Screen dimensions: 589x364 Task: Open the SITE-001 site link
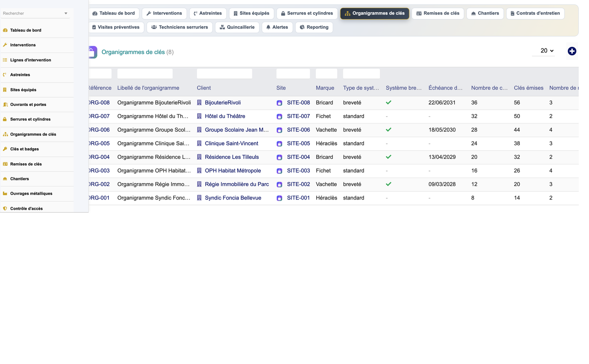point(298,198)
